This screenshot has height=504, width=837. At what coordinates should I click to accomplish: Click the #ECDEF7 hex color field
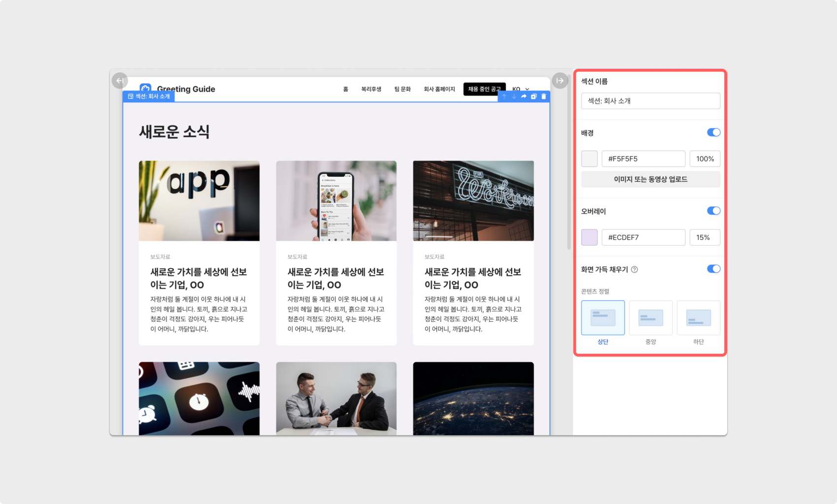(x=643, y=237)
